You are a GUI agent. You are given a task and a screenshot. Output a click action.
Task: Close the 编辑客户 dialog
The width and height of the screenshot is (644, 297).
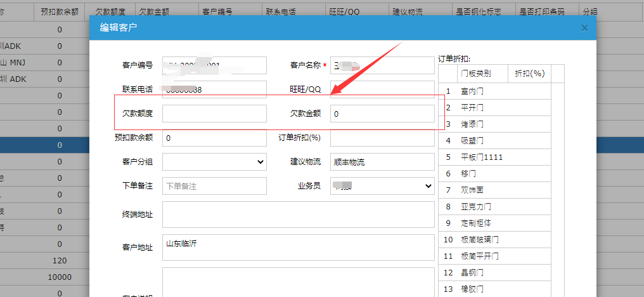coord(584,28)
